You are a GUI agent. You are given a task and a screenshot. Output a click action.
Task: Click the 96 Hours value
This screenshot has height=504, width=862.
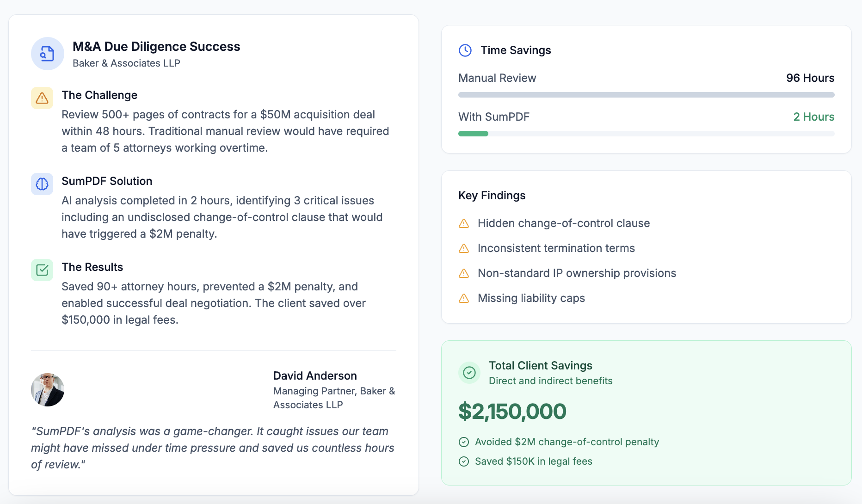tap(810, 78)
